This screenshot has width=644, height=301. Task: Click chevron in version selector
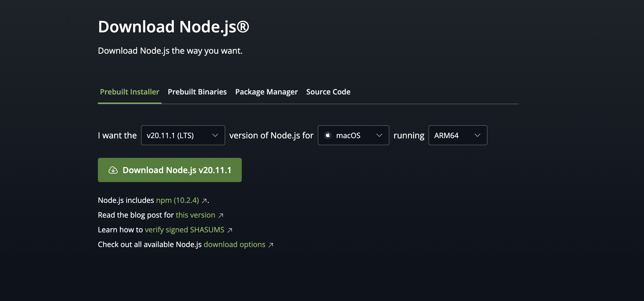(x=215, y=135)
